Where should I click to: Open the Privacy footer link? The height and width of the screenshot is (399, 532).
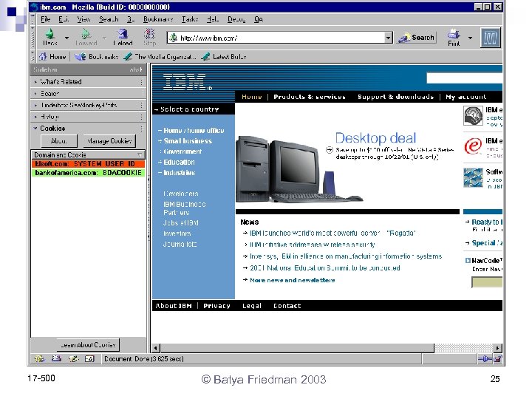pyautogui.click(x=216, y=306)
